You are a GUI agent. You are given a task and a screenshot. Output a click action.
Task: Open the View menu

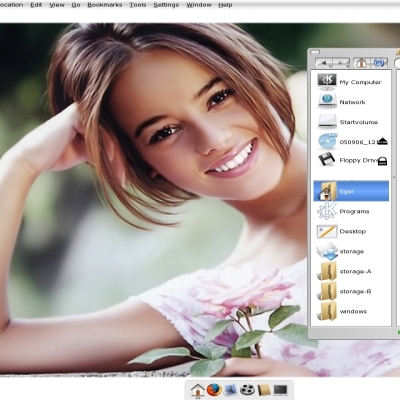pyautogui.click(x=57, y=5)
